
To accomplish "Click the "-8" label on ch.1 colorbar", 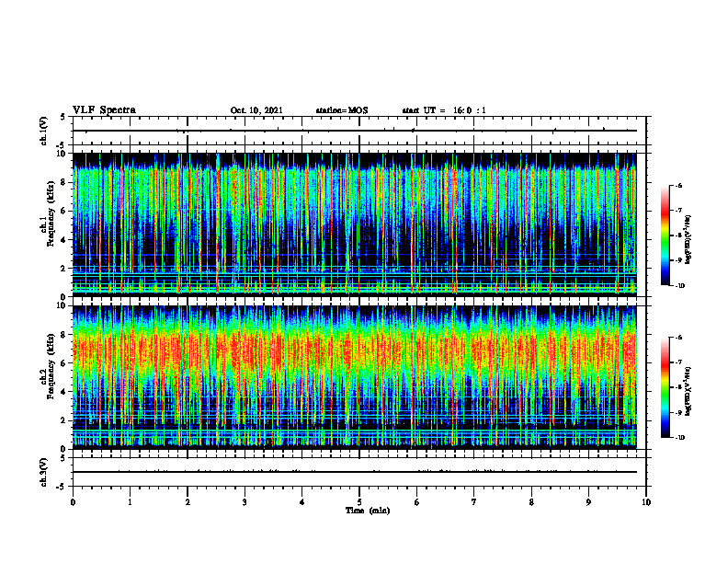I will pos(679,236).
